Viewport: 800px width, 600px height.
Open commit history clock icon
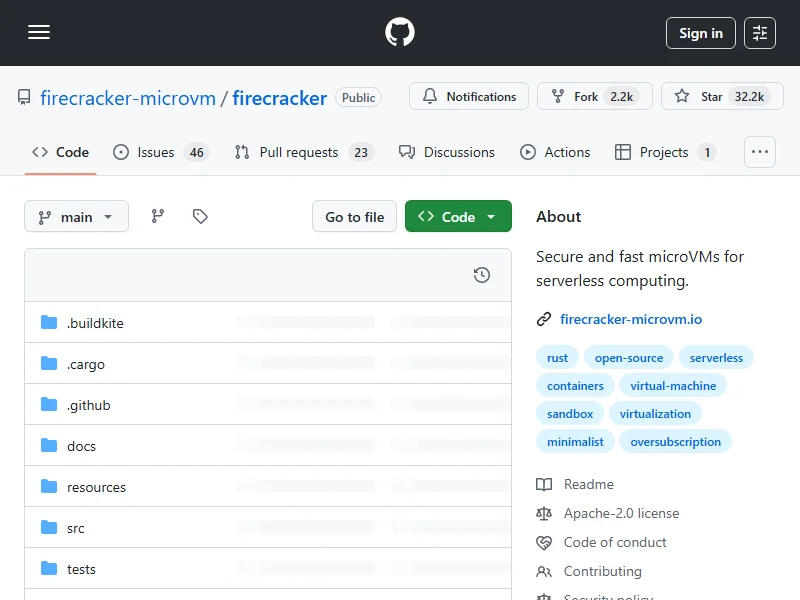tap(482, 275)
